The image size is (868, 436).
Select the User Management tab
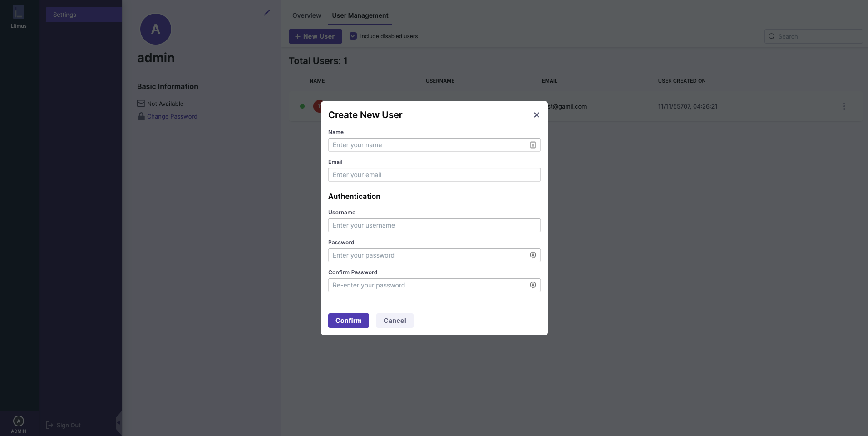pyautogui.click(x=360, y=15)
